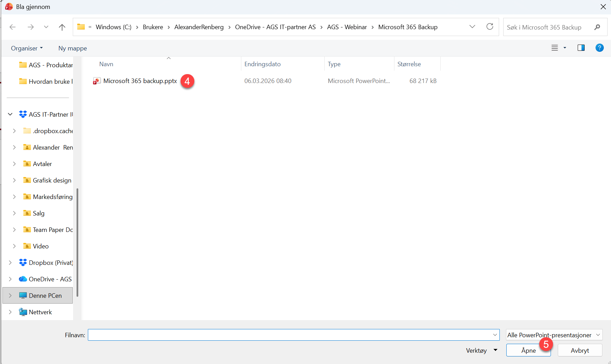The width and height of the screenshot is (611, 364).
Task: Navigate forward using the forward arrow
Action: click(31, 27)
